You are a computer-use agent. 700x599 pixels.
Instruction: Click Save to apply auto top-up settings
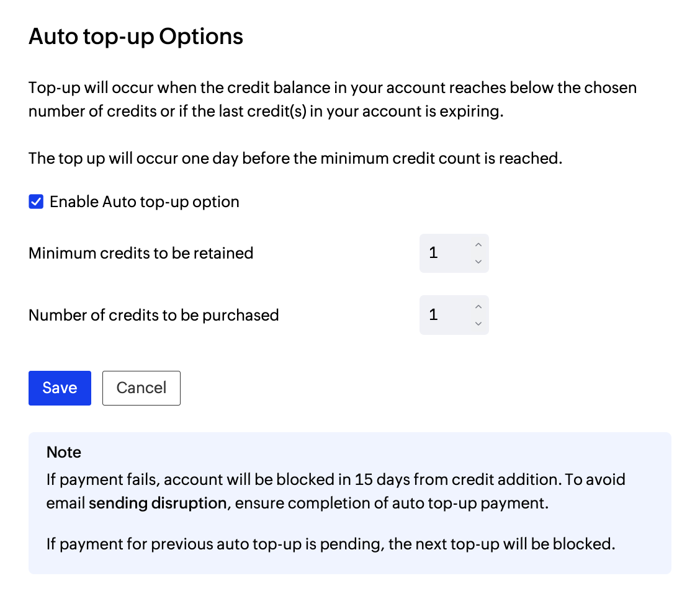click(x=60, y=388)
